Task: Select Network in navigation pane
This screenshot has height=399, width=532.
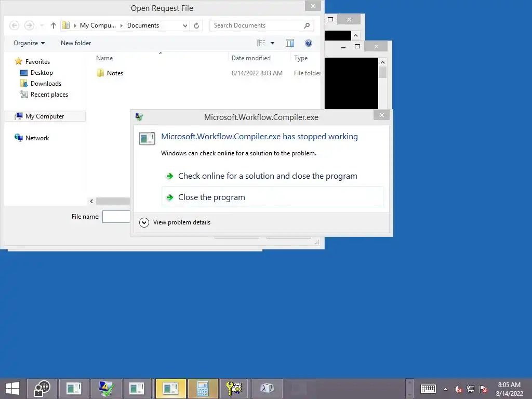Action: [32, 138]
